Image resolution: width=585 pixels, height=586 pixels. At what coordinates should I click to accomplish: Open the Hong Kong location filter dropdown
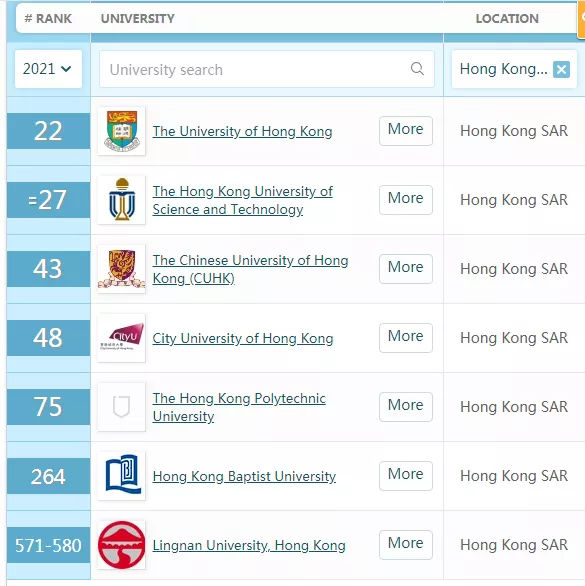503,69
